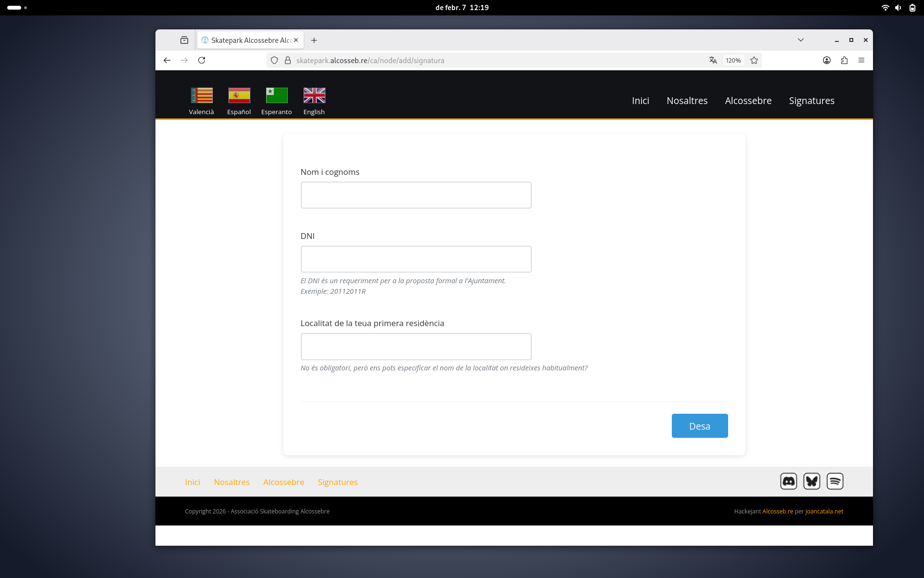The width and height of the screenshot is (924, 578).
Task: Click the translate page icon
Action: tap(713, 60)
